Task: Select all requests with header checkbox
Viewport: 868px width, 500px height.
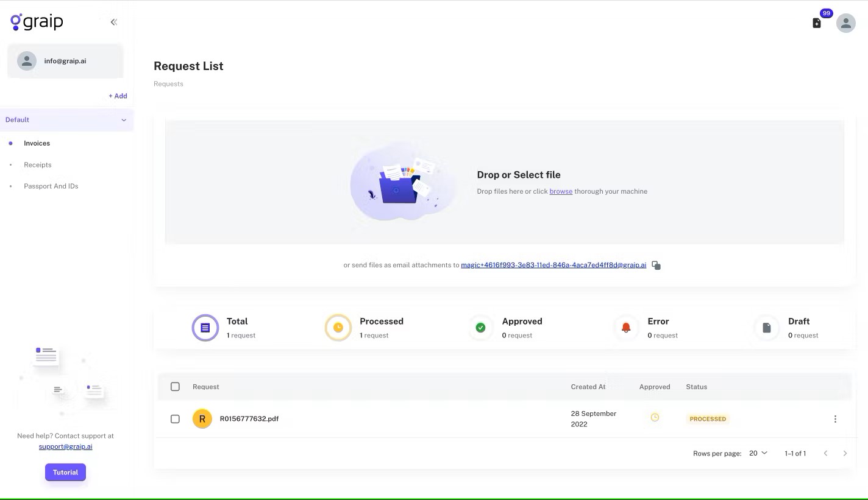Action: (x=175, y=387)
